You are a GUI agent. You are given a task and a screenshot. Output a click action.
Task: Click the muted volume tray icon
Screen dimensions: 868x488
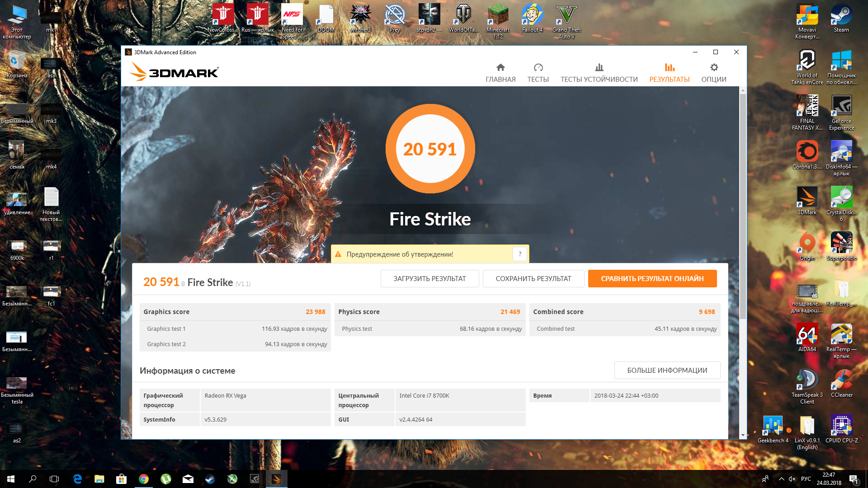coord(792,479)
